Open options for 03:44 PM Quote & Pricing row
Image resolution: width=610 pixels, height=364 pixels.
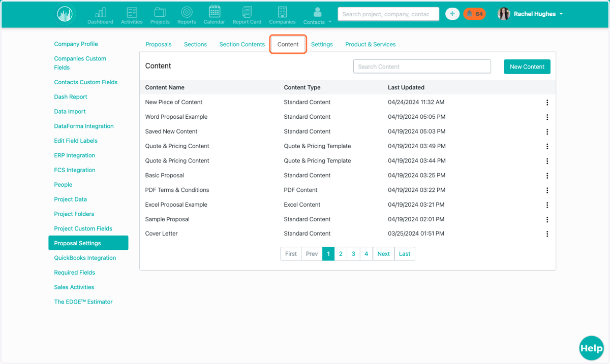[x=547, y=161]
